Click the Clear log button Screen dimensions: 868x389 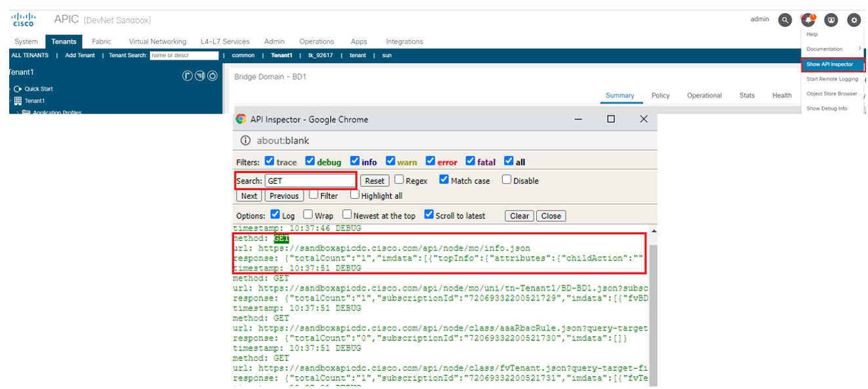pyautogui.click(x=519, y=216)
